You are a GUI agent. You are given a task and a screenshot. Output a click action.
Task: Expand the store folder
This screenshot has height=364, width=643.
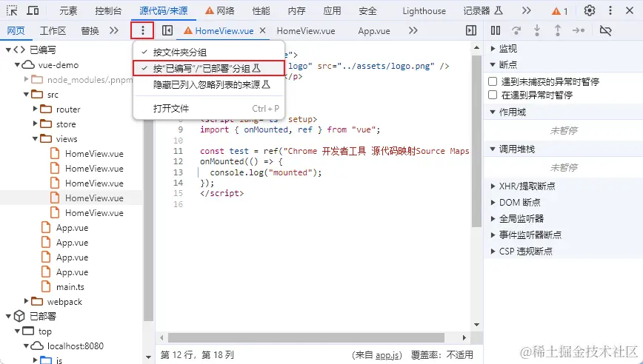[36, 124]
